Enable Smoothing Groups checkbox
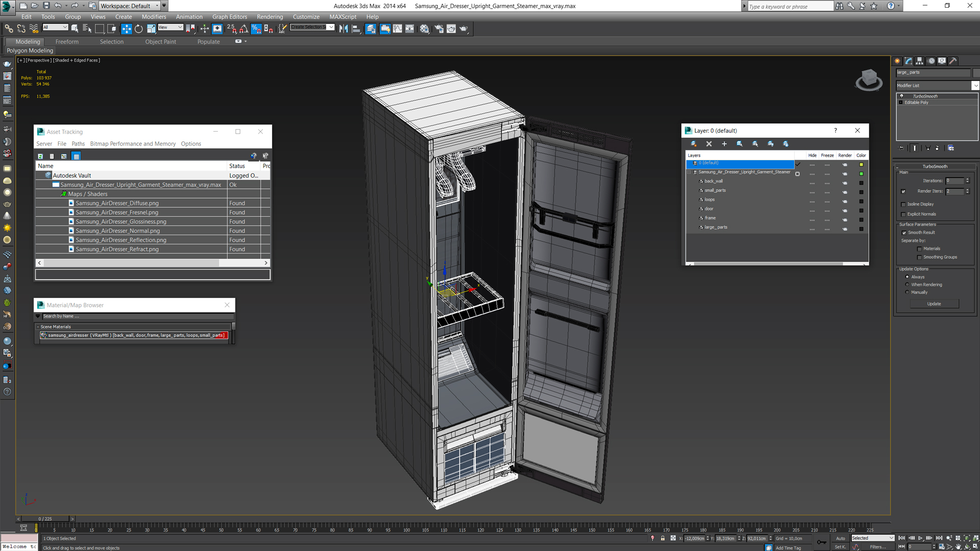The height and width of the screenshot is (551, 980). [x=920, y=257]
